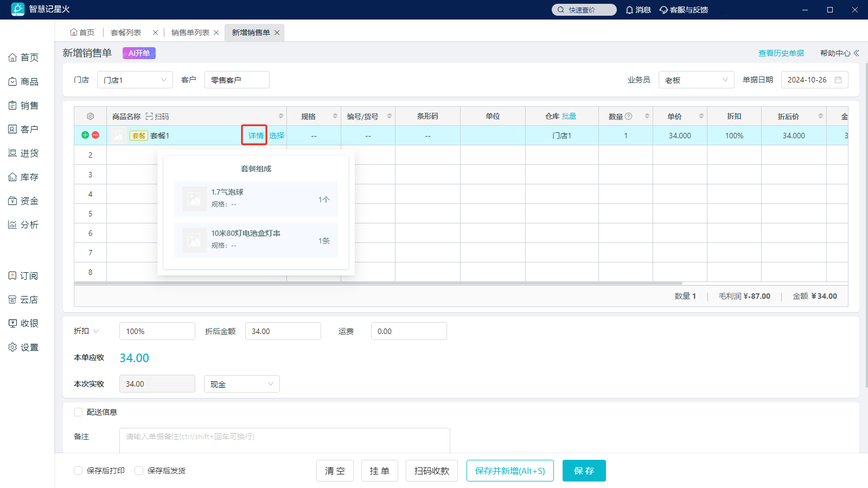Screen dimensions: 868x488
Task: Open 云店 in the left sidebar
Action: point(23,299)
